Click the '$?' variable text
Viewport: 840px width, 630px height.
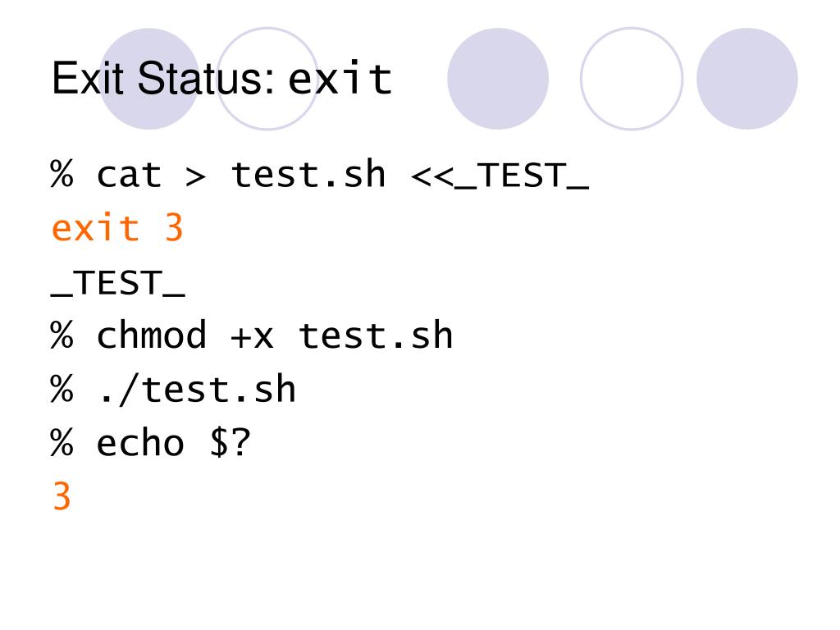click(x=230, y=443)
